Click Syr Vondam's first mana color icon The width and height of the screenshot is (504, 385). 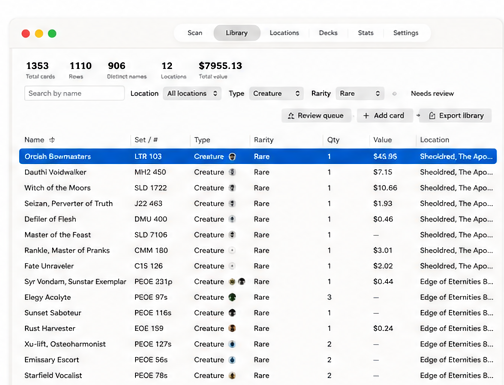click(x=232, y=282)
